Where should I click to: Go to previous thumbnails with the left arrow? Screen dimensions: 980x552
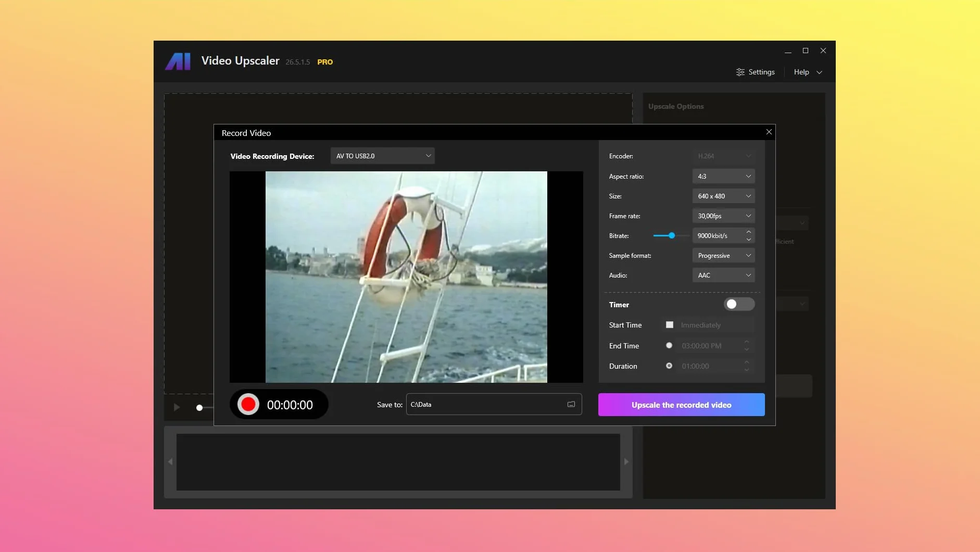tap(170, 462)
